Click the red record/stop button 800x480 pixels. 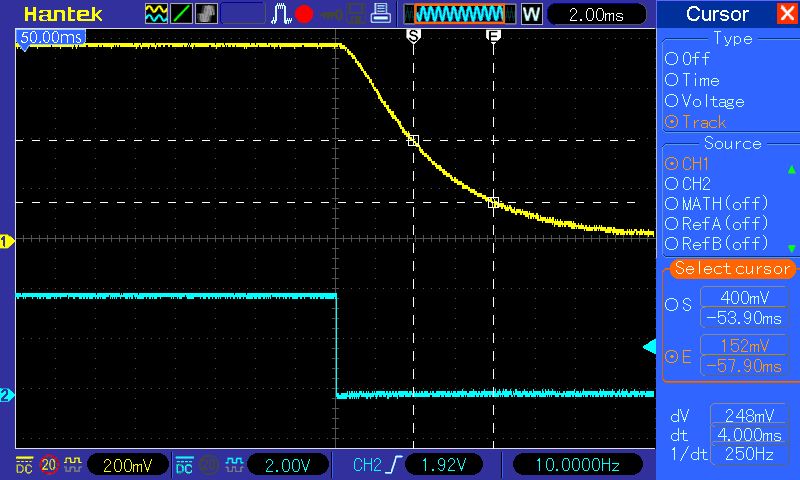(304, 14)
